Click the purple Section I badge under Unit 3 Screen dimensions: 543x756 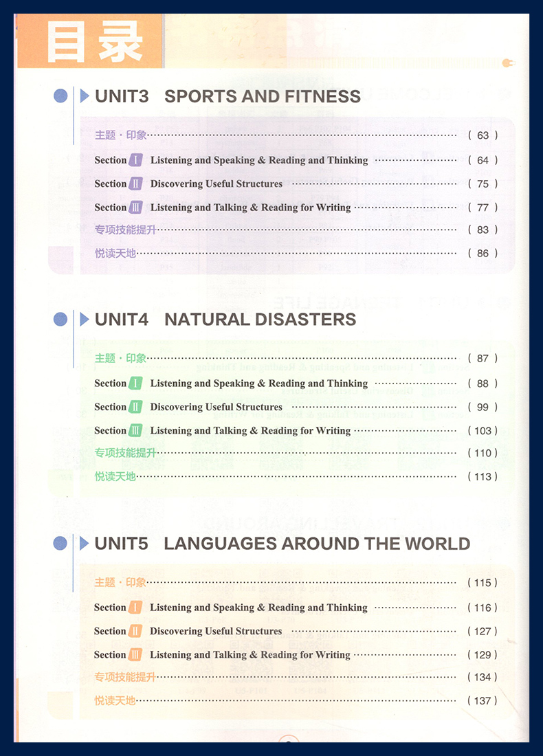135,160
